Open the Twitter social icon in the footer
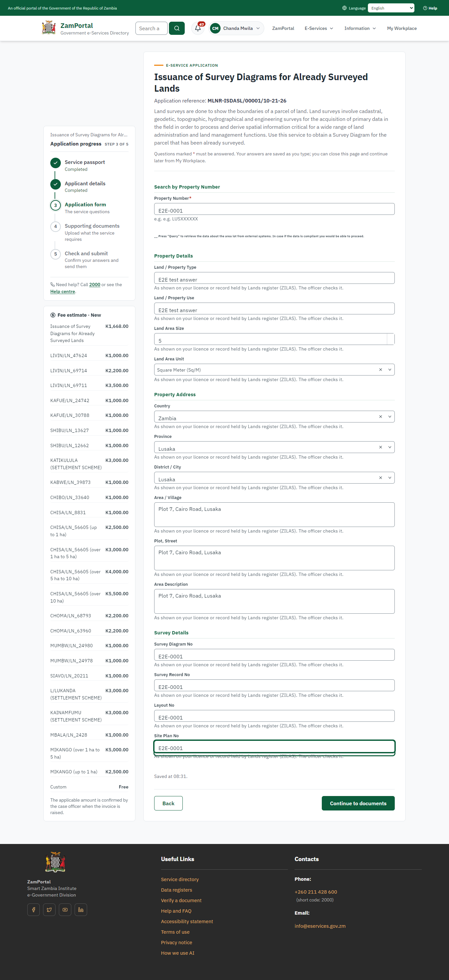The height and width of the screenshot is (980, 449). (x=49, y=909)
